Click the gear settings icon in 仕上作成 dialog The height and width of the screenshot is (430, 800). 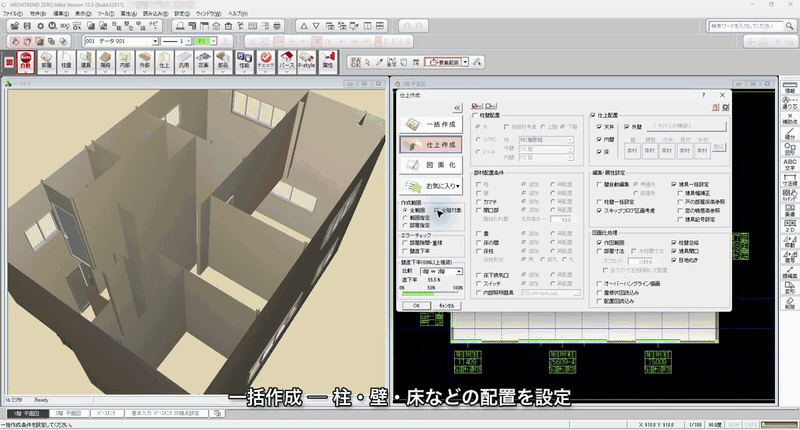click(725, 107)
